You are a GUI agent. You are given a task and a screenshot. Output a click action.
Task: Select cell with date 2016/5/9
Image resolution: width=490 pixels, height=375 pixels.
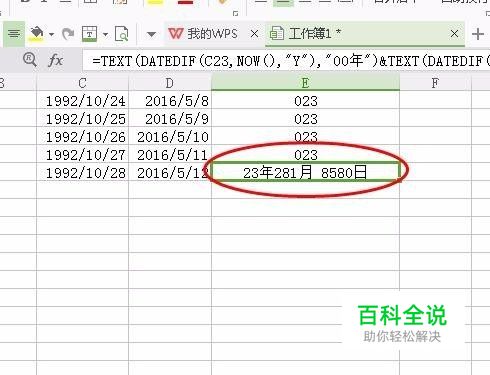click(x=170, y=119)
